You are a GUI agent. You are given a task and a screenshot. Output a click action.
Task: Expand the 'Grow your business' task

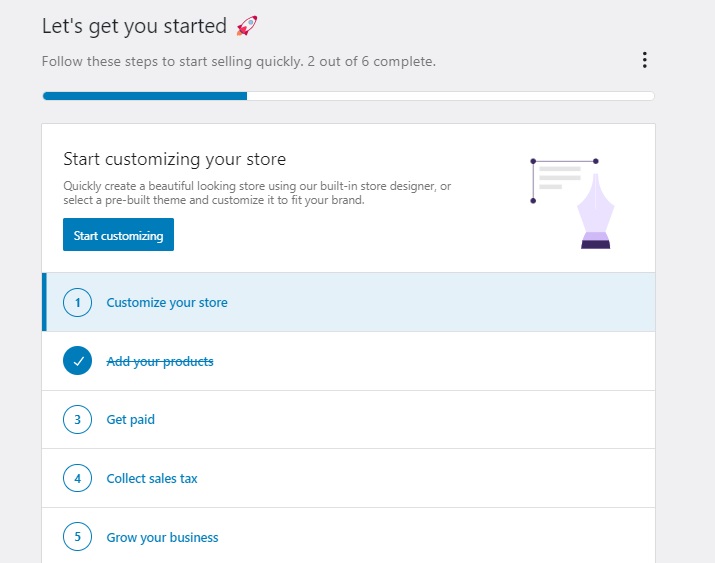(162, 537)
